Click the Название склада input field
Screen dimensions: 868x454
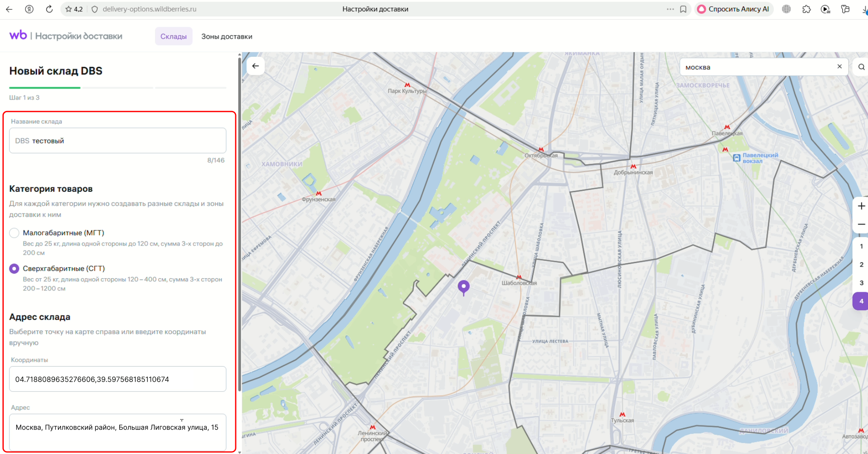(x=118, y=141)
